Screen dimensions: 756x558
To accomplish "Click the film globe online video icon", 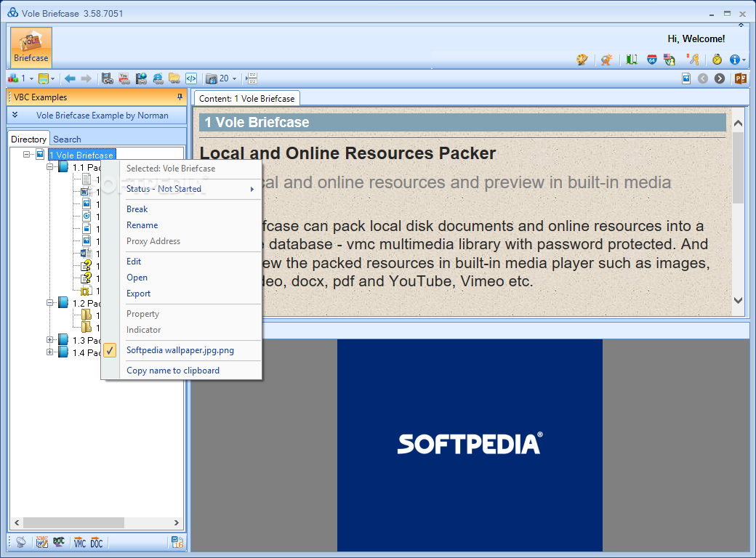I will [x=141, y=78].
